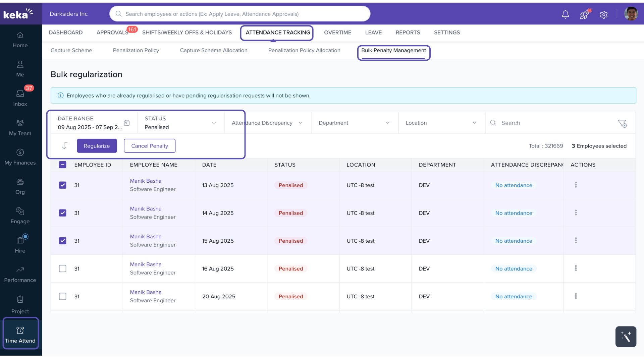Open actions menu for 13 Aug 2025 row

576,185
